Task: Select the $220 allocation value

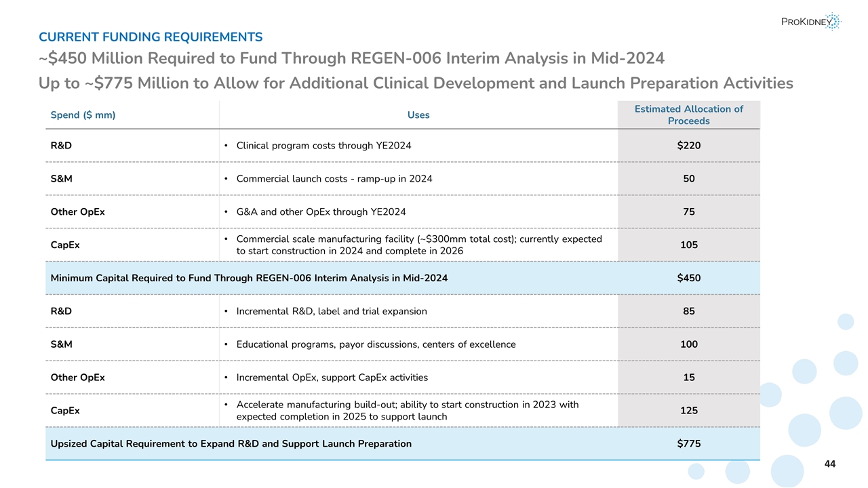Action: tap(689, 146)
